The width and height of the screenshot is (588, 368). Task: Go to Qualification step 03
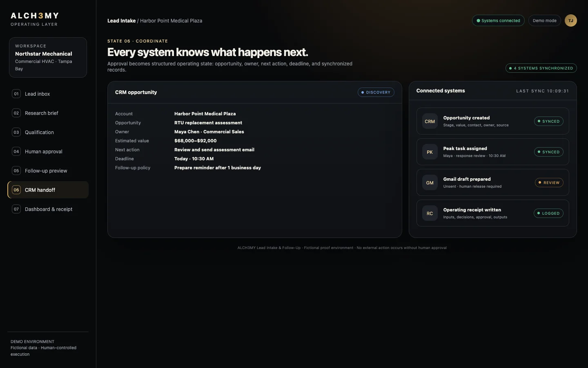coord(48,132)
